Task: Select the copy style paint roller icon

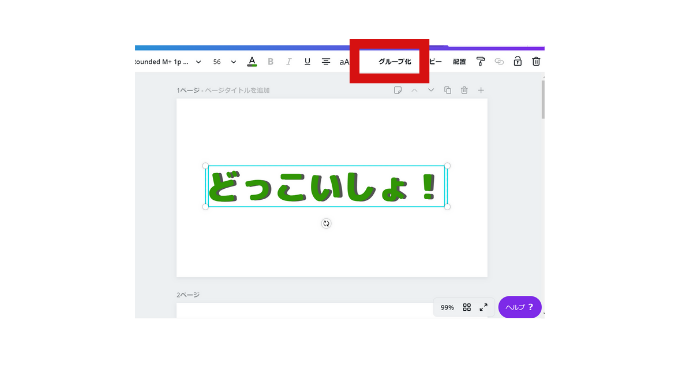Action: point(481,62)
